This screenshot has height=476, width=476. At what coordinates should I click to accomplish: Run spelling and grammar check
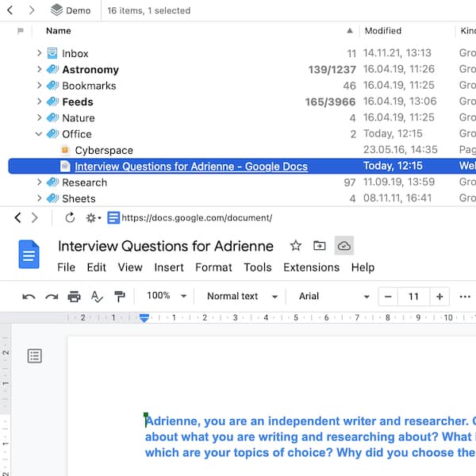click(97, 297)
